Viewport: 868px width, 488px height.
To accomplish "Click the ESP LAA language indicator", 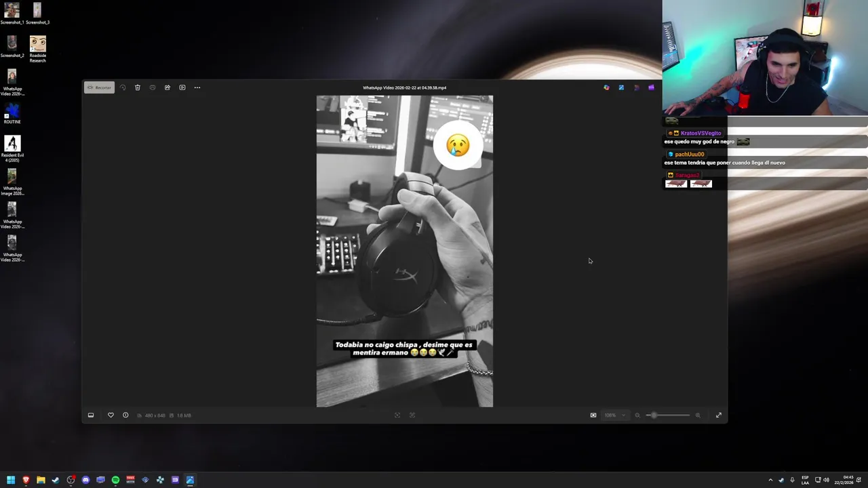I will (x=805, y=480).
